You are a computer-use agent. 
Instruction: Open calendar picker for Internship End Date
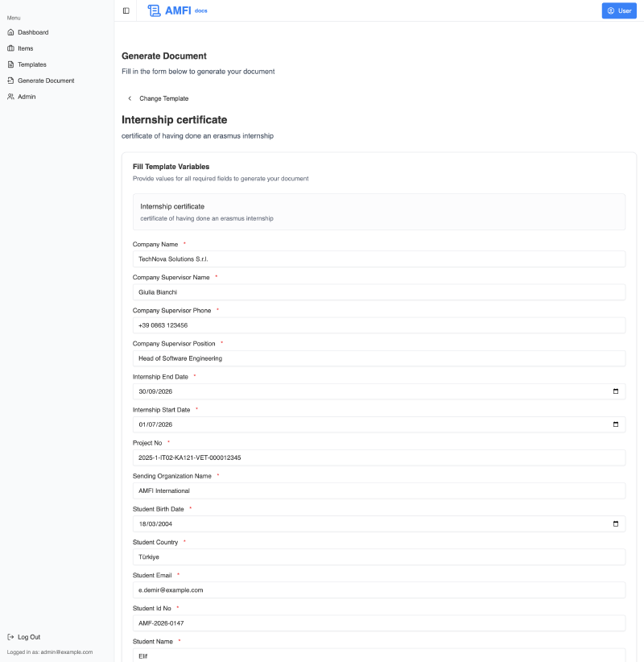pos(616,391)
